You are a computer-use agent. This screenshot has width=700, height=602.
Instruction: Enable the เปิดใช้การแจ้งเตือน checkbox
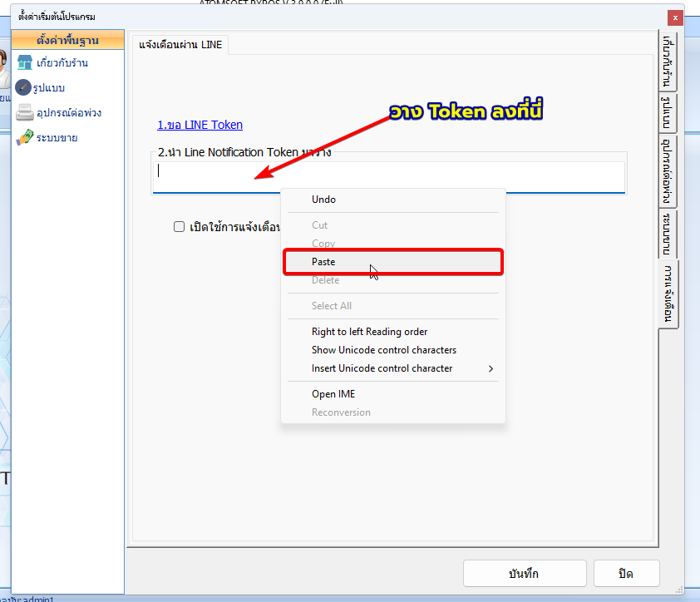179,227
